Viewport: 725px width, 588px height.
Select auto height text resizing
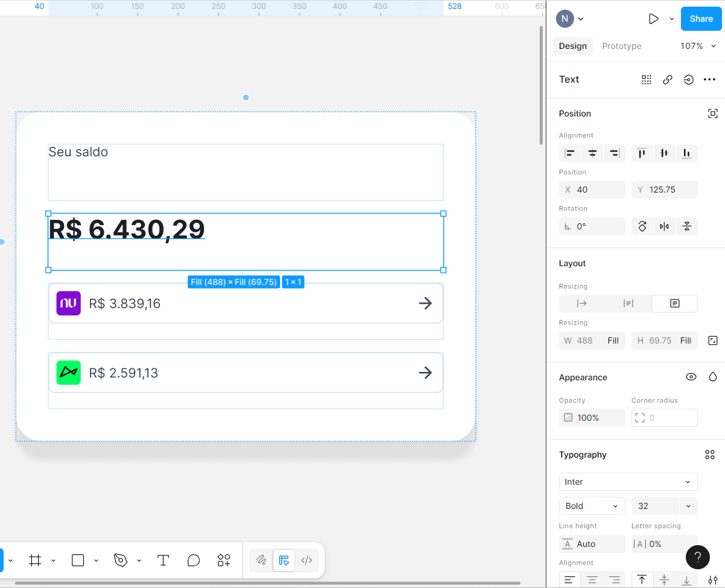pos(628,304)
